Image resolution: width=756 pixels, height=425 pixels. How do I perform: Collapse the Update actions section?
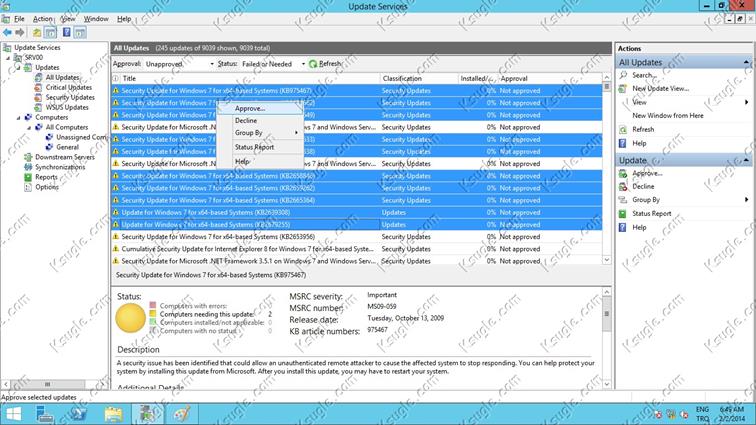[746, 160]
